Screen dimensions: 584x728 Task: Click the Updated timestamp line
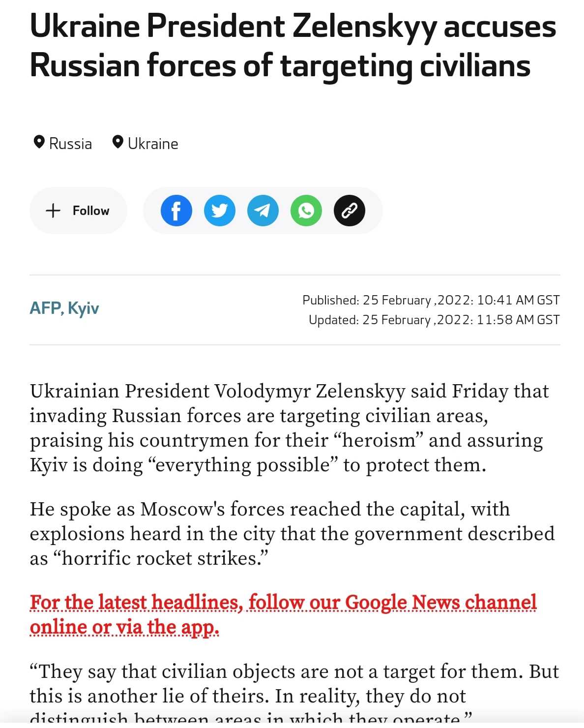coord(434,320)
